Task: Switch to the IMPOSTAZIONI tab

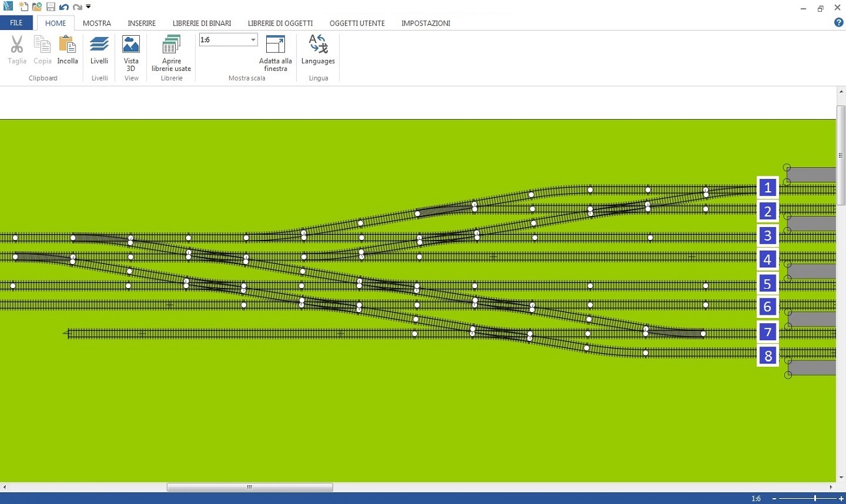Action: tap(426, 23)
